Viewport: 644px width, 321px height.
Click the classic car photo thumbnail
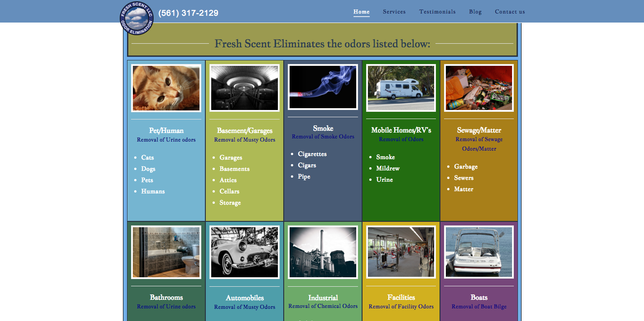(x=245, y=252)
